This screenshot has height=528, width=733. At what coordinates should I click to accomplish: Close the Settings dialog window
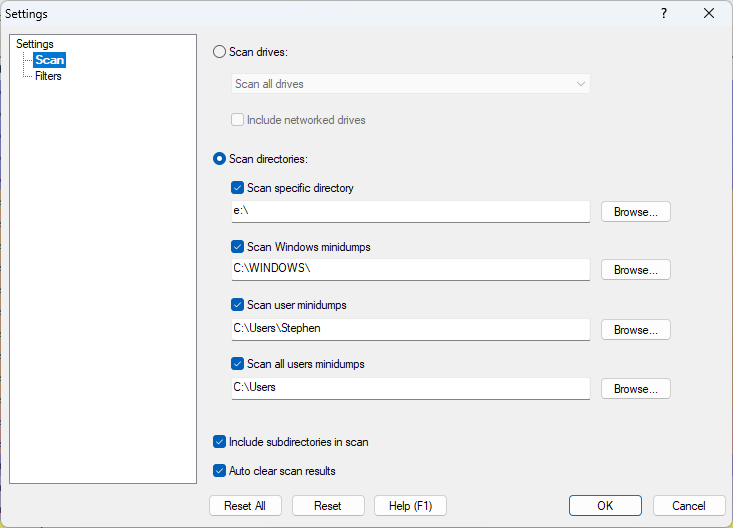coord(709,14)
